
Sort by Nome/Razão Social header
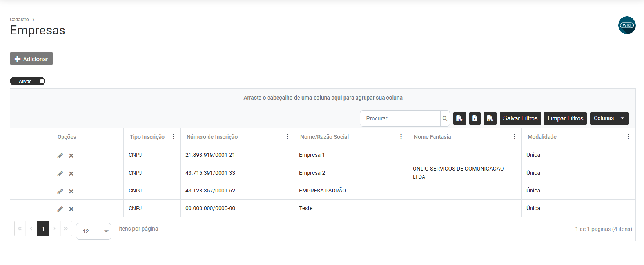click(x=325, y=137)
